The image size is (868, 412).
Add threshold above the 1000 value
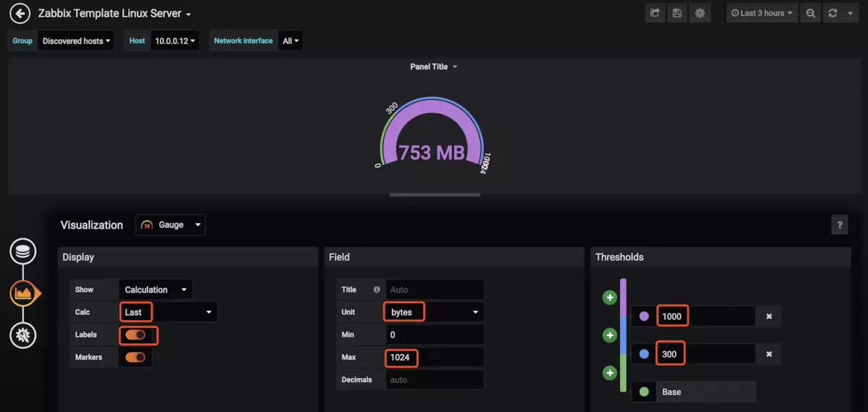pos(610,298)
